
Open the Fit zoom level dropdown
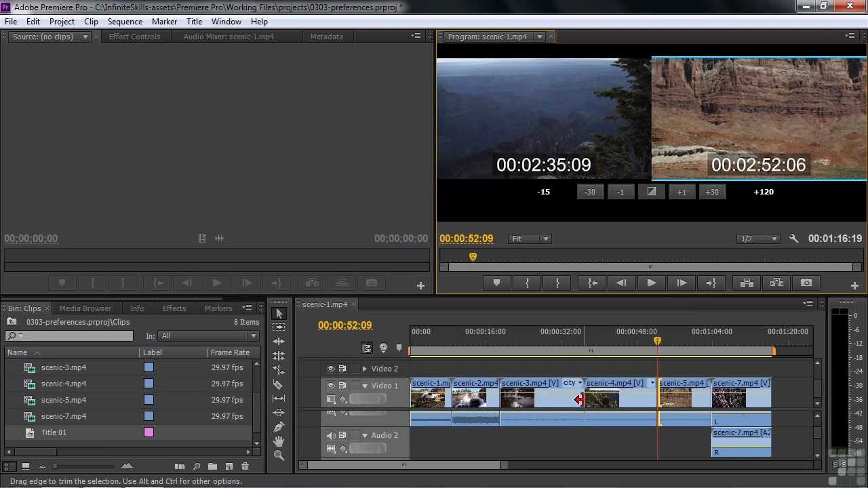coord(530,239)
